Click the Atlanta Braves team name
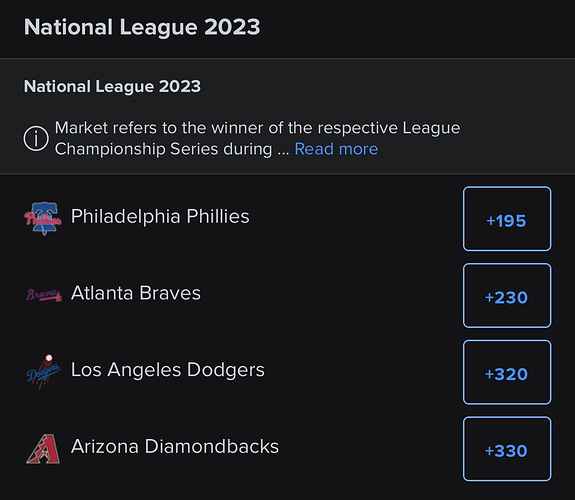This screenshot has width=575, height=500. [136, 293]
